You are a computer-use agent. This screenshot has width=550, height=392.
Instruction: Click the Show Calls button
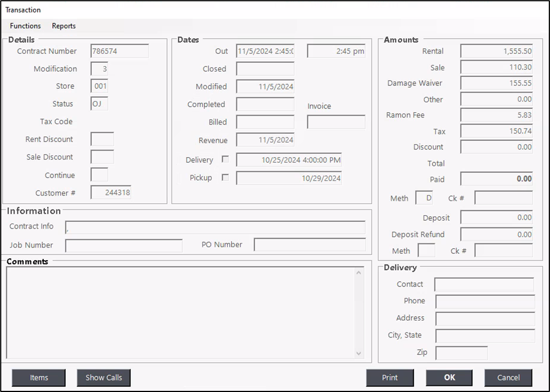(104, 377)
